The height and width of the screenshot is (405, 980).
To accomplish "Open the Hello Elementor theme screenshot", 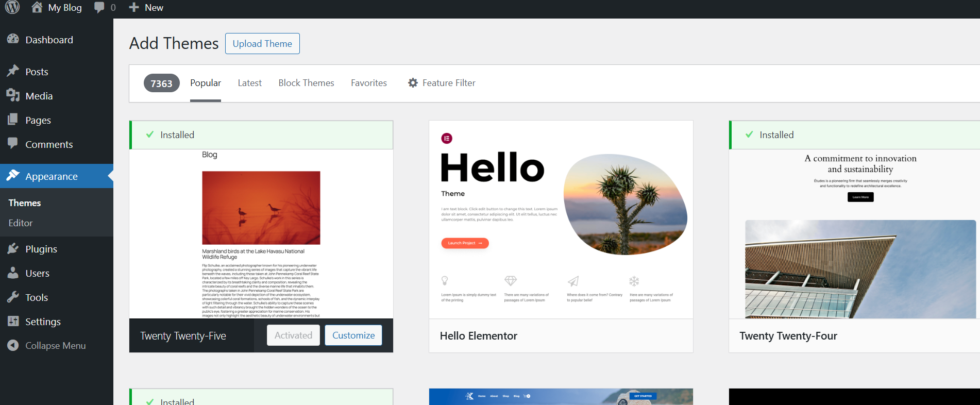I will point(561,220).
